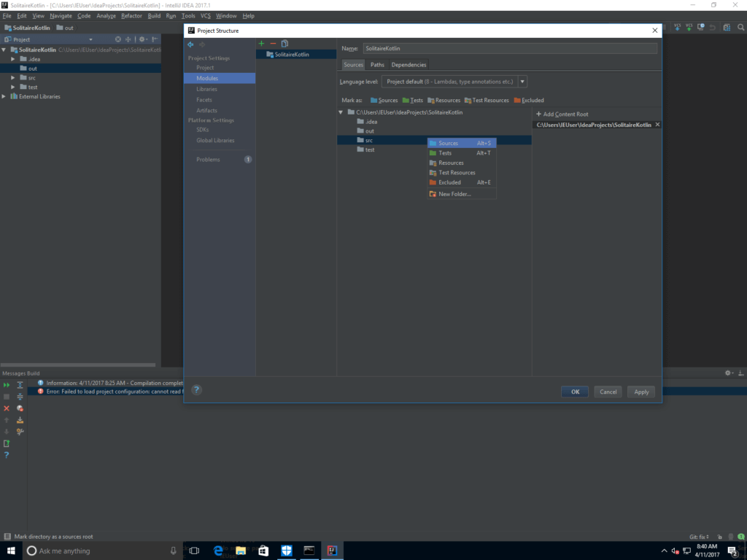Open the Git: fix branch selector in status bar
747x560 pixels.
(699, 537)
